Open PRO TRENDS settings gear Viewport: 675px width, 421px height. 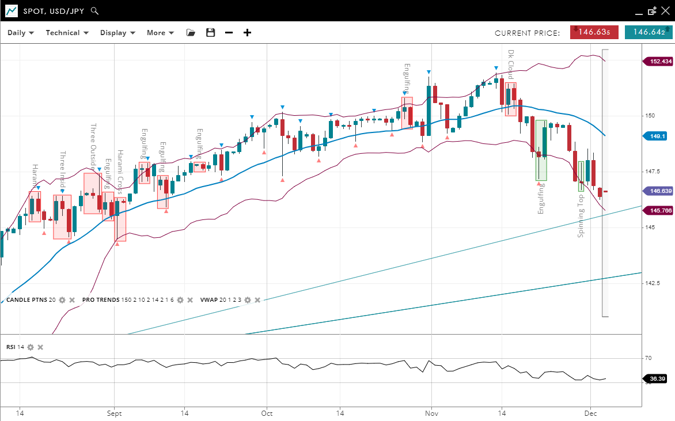pos(180,300)
